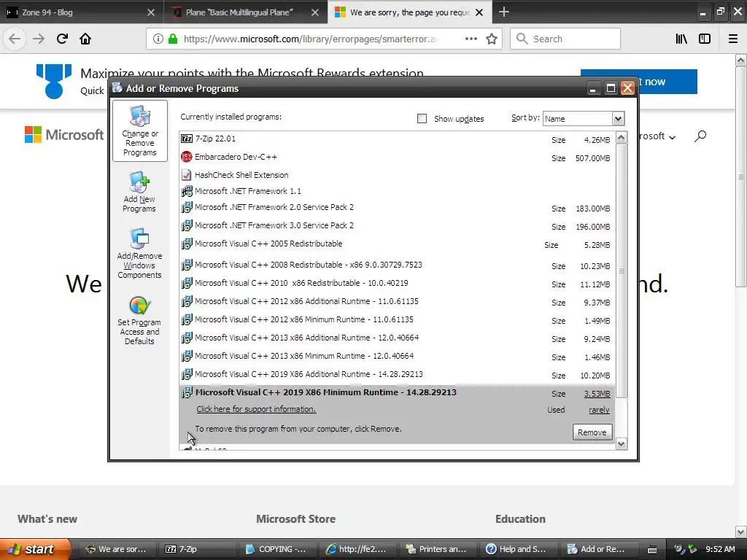Open the 7-Zip taskbar button
This screenshot has height=560, width=747.
click(198, 549)
